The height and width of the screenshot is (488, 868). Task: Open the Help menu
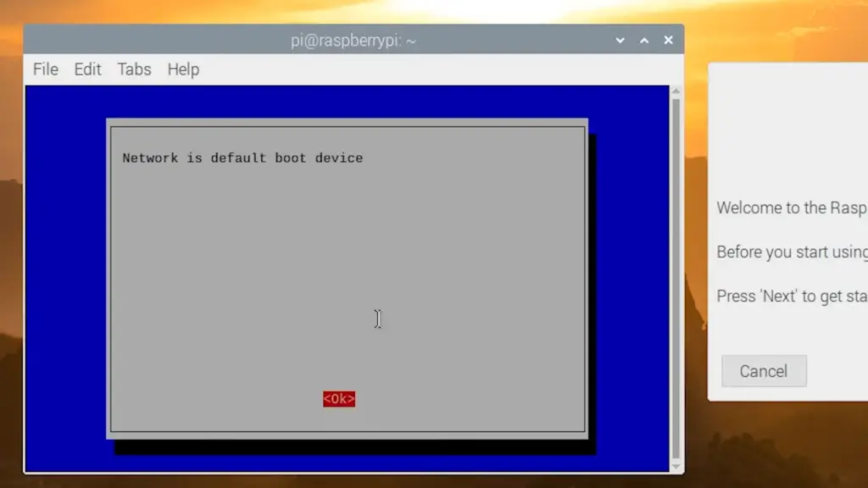183,69
